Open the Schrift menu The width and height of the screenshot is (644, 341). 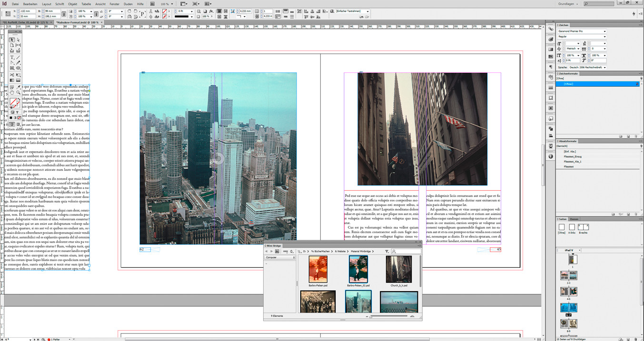click(x=59, y=4)
